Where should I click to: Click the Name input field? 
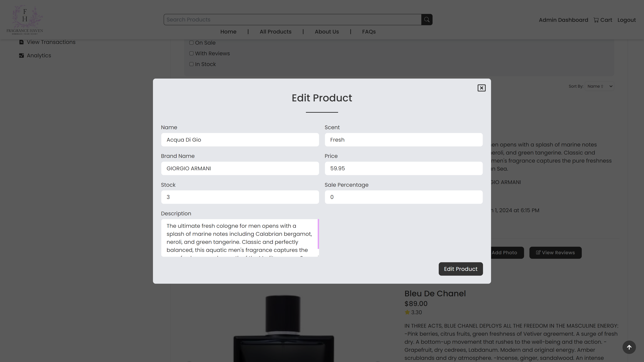tap(240, 140)
